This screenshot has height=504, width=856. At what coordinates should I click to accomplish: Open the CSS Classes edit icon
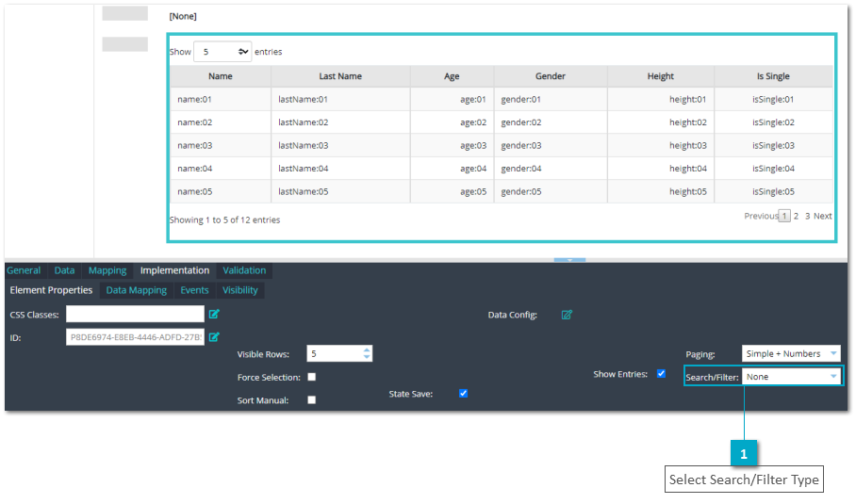[x=214, y=315]
